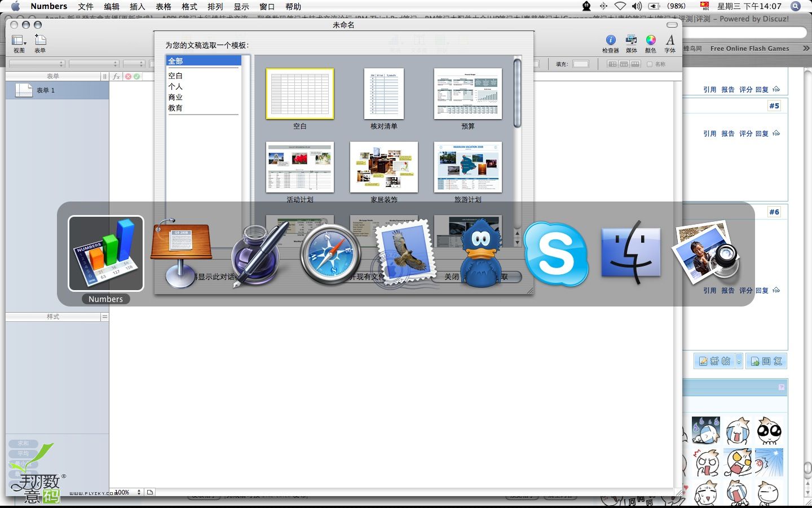Open the 显示 menu

pos(241,6)
